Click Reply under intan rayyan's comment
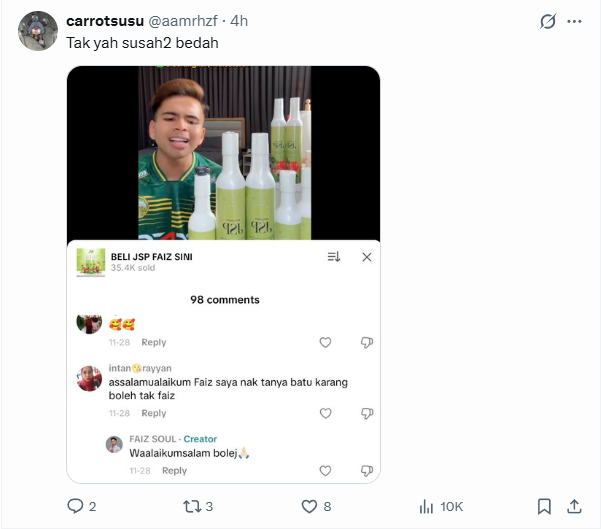 (154, 413)
